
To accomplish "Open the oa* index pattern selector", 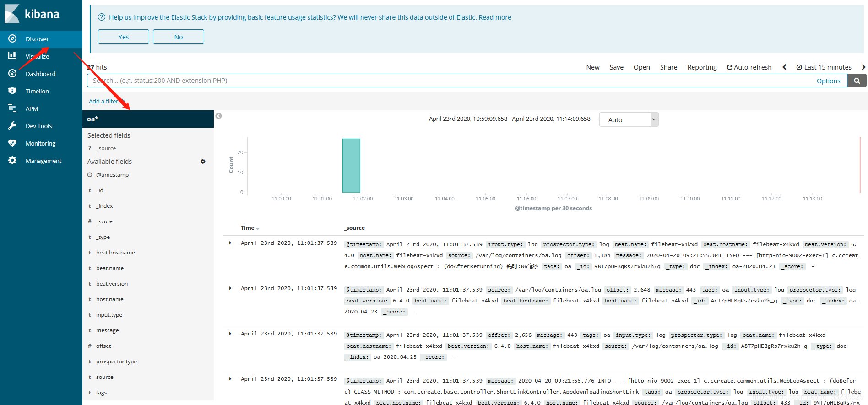I will click(x=148, y=119).
